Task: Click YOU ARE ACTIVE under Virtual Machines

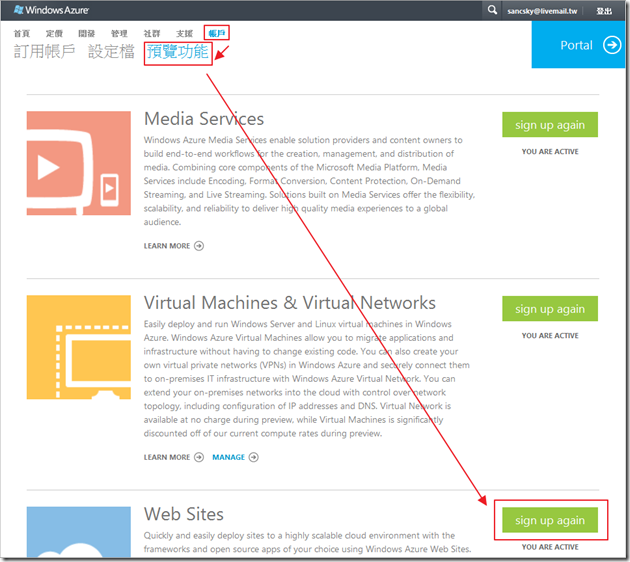Action: 550,335
